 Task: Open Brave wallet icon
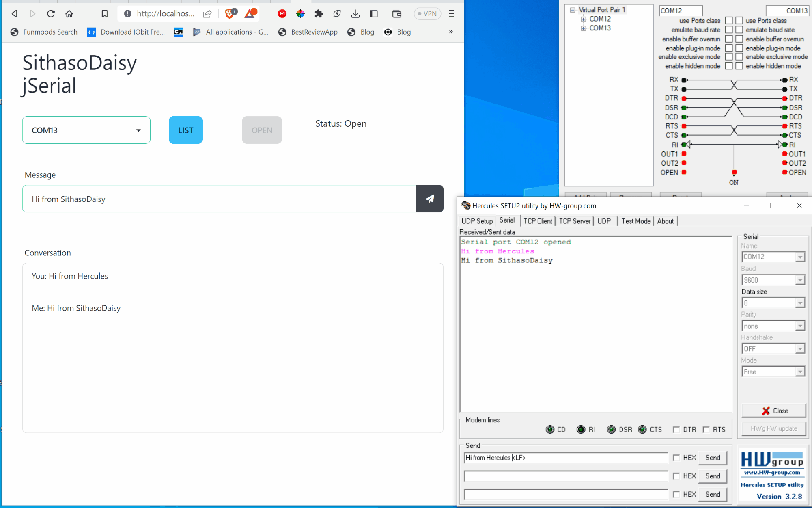pos(396,14)
